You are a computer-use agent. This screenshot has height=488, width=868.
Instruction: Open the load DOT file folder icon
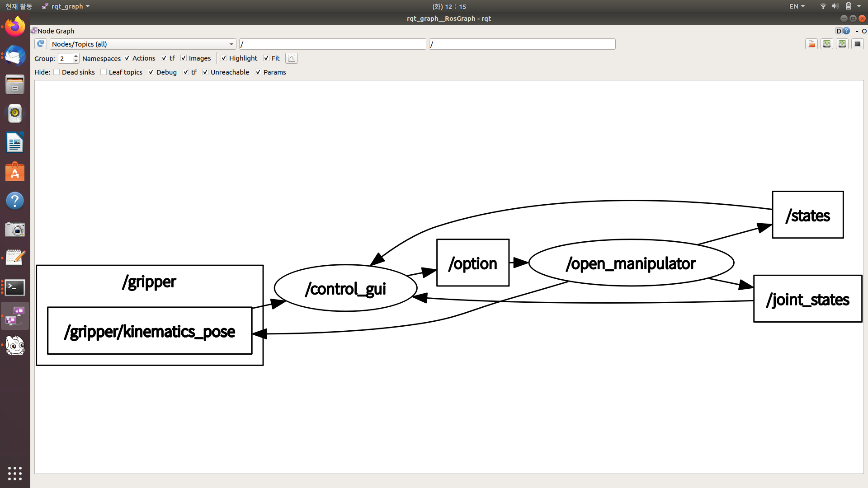point(811,44)
